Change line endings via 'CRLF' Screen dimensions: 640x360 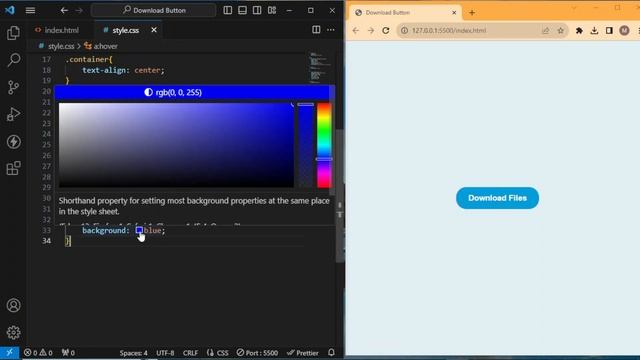tap(190, 353)
